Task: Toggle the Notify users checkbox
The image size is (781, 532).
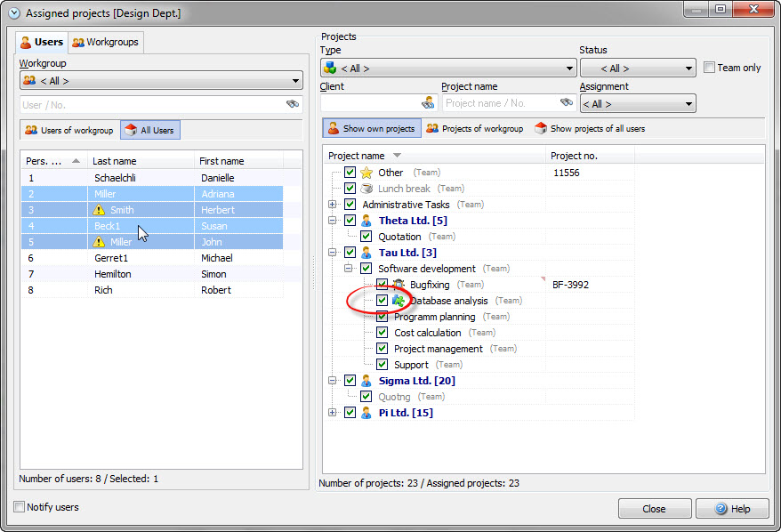Action: coord(20,507)
